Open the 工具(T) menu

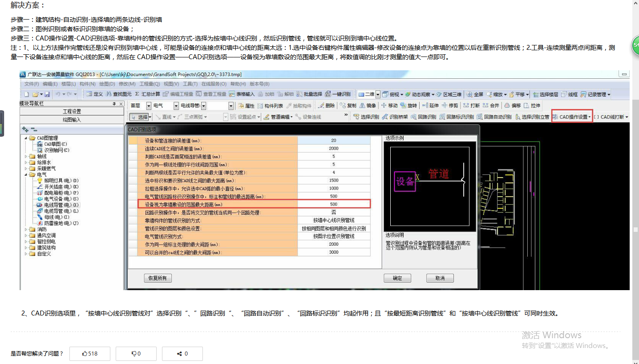tap(190, 84)
